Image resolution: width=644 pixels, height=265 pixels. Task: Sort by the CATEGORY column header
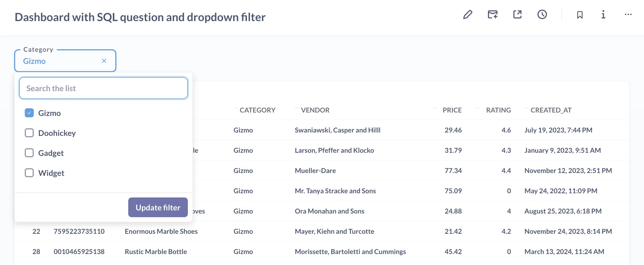tap(257, 110)
